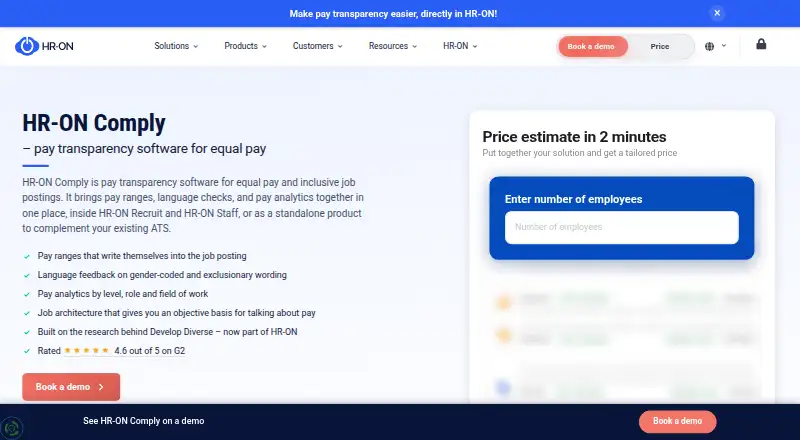
Task: Click the Language feedback on gender-coded wording item
Action: pyautogui.click(x=162, y=275)
